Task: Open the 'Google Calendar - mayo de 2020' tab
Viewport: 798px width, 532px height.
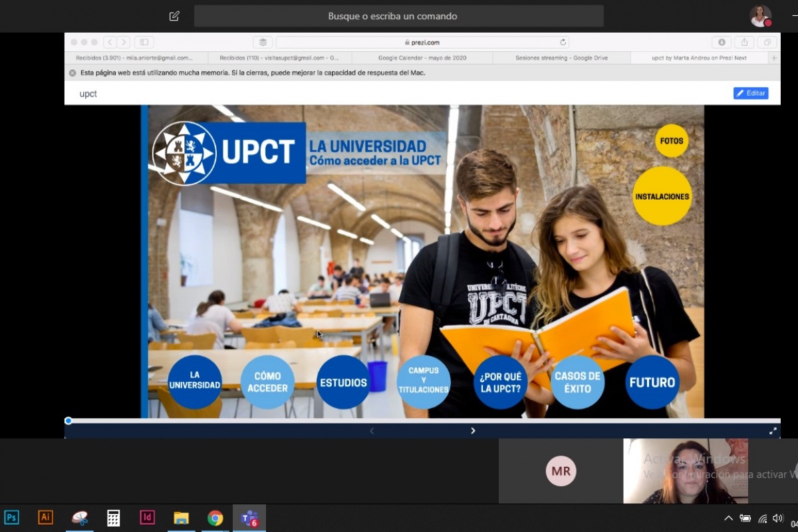Action: pyautogui.click(x=422, y=58)
